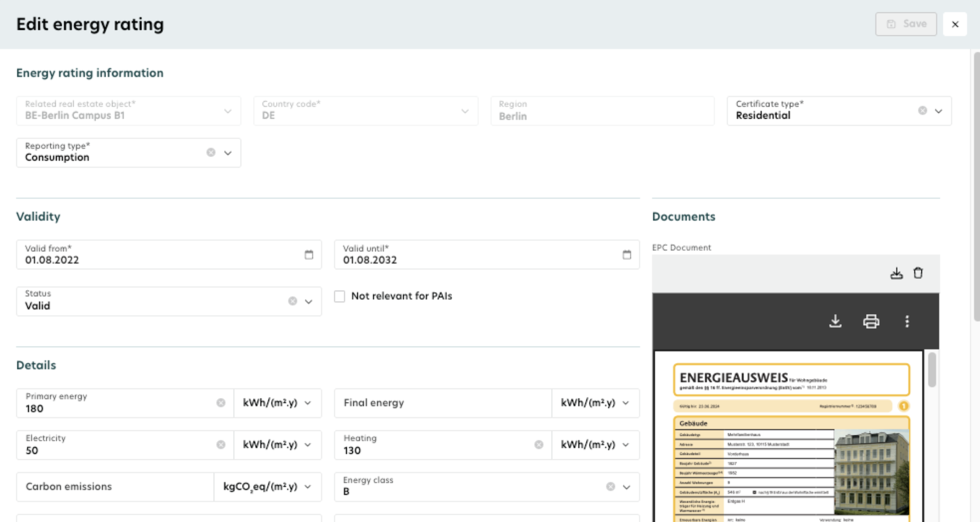This screenshot has height=522, width=980.
Task: Open PDF viewer more options menu
Action: (907, 321)
